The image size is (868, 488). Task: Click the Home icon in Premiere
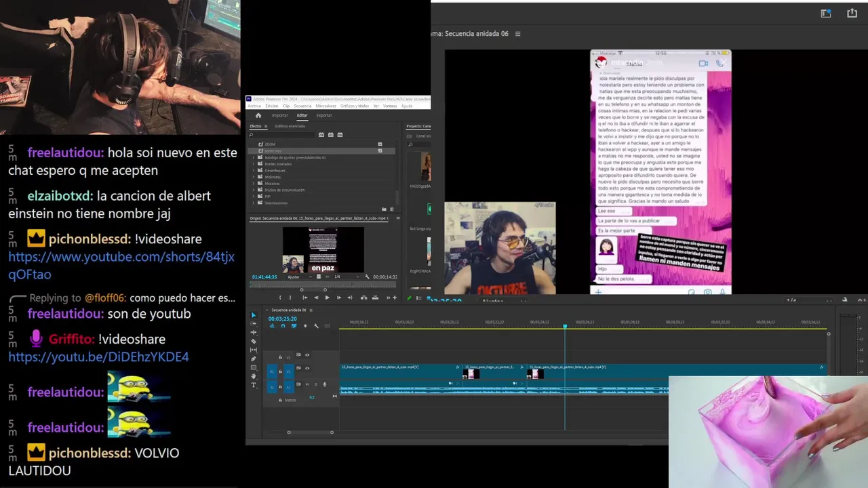pyautogui.click(x=258, y=115)
